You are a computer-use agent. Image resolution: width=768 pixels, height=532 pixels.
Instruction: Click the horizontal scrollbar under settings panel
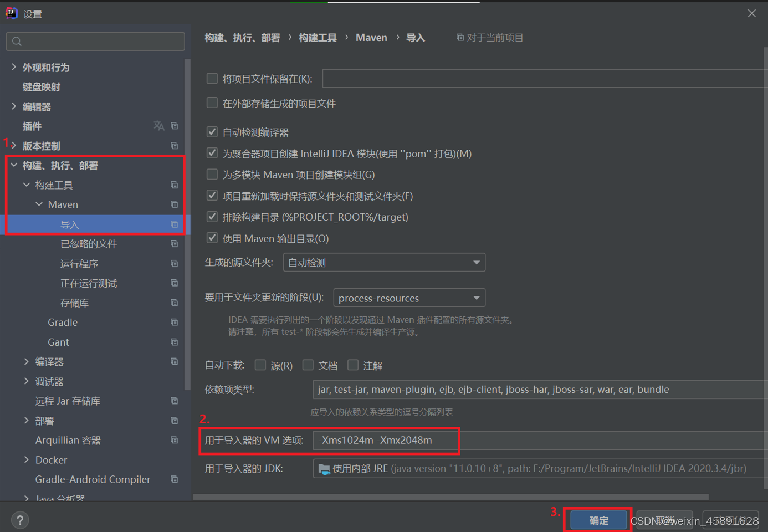pos(450,497)
